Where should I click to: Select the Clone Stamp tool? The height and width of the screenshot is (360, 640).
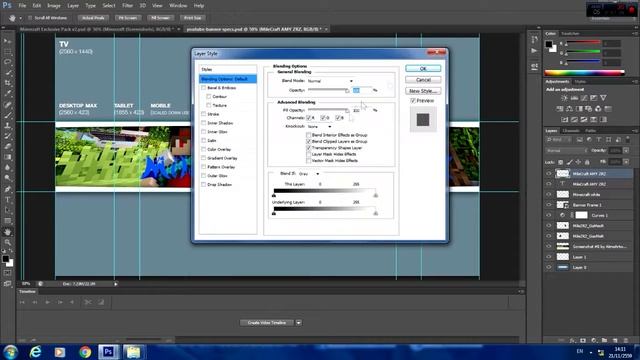click(x=7, y=126)
